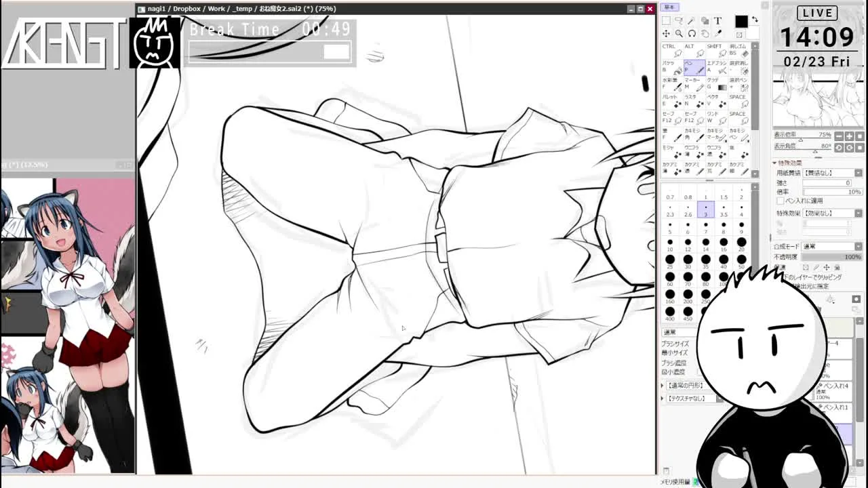
Task: Select the magic wand tool
Action: tap(692, 21)
